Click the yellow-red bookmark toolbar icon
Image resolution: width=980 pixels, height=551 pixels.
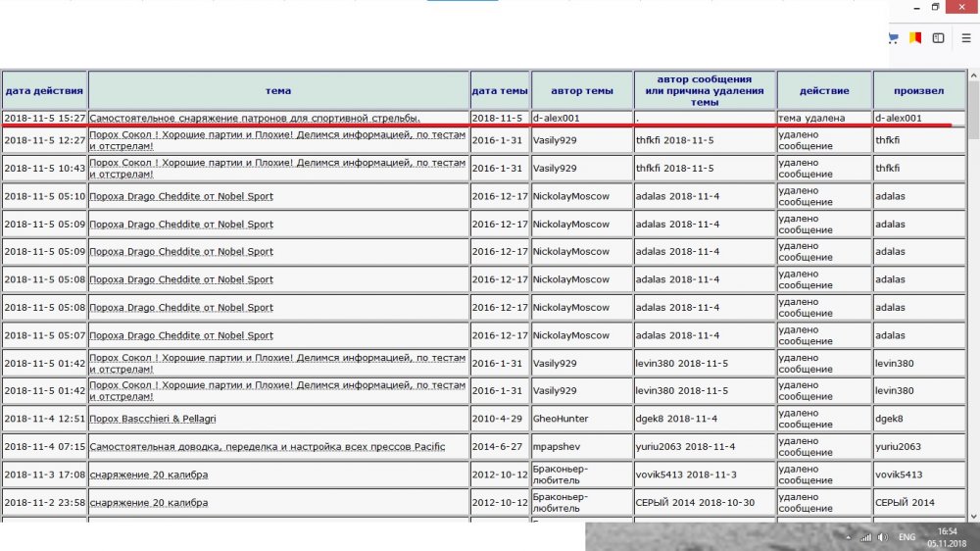point(915,38)
